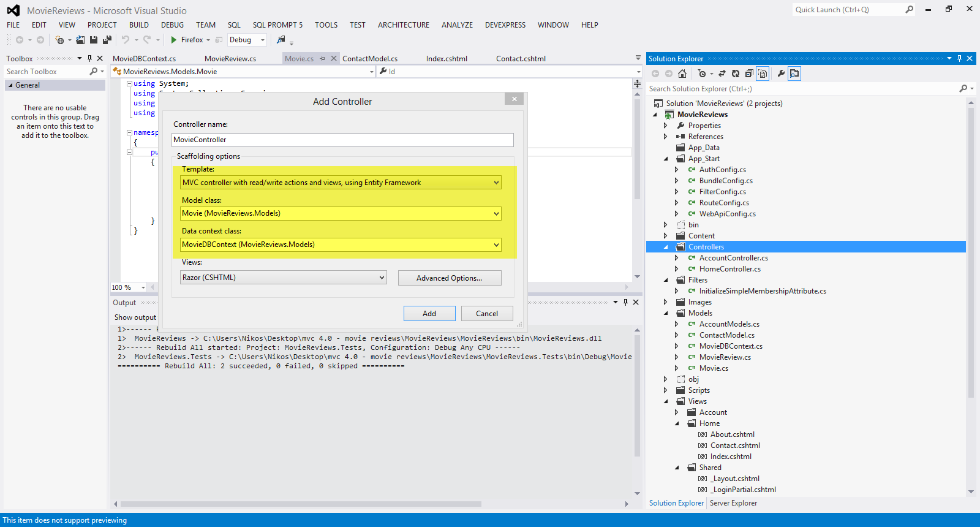Collapse the Controllers folder in Solution Explorer

tap(666, 247)
